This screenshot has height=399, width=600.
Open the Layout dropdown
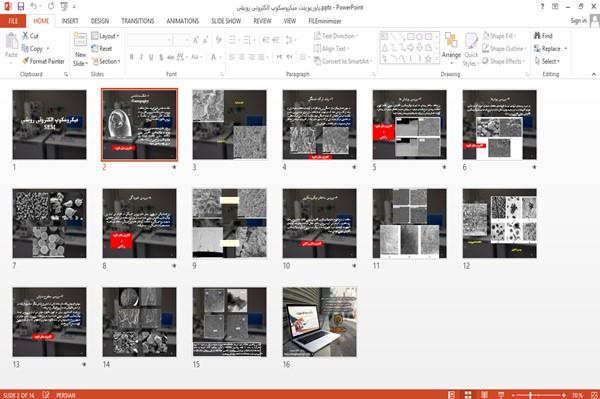105,36
